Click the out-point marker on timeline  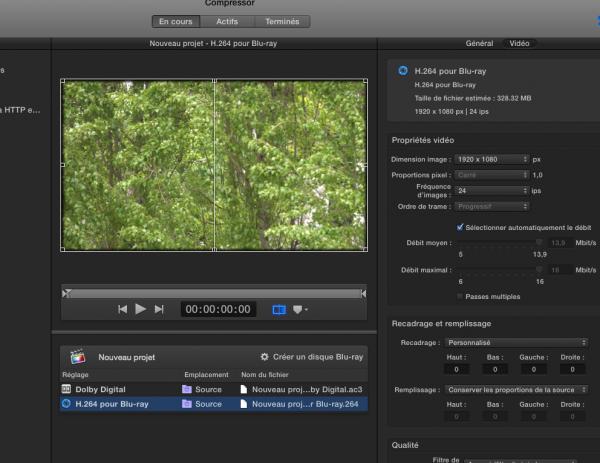pyautogui.click(x=363, y=293)
